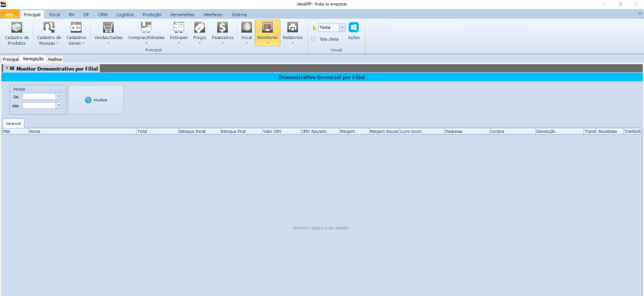Open the Ações Windows icon
The height and width of the screenshot is (296, 644).
click(353, 28)
